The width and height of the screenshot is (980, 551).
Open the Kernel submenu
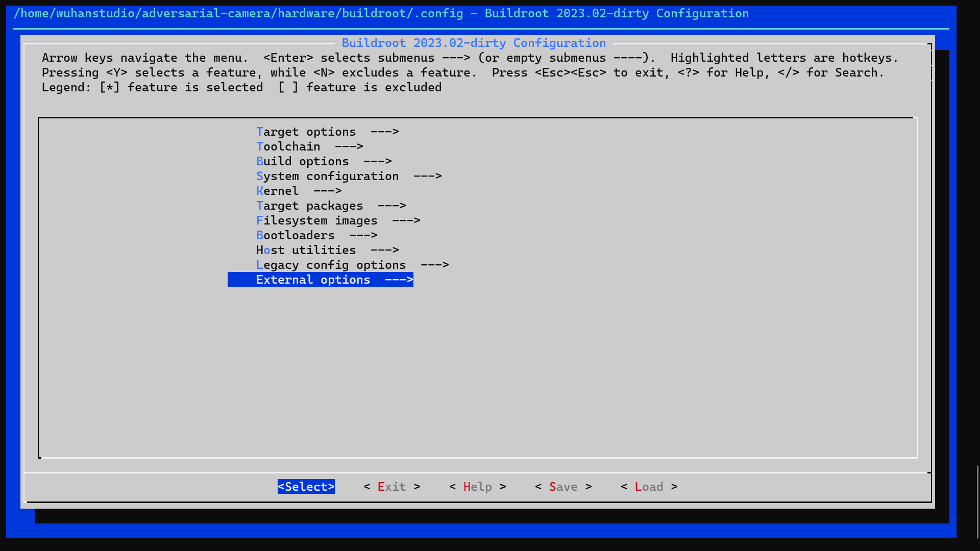[278, 191]
